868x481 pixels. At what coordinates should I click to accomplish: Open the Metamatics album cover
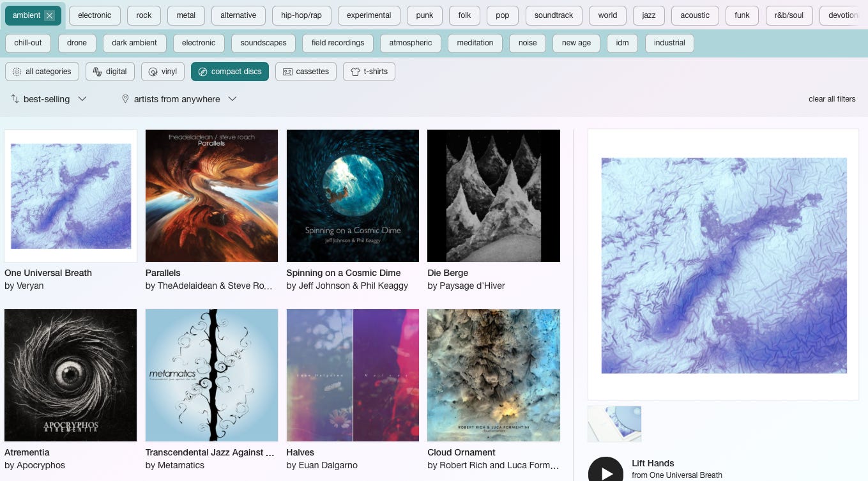point(211,375)
